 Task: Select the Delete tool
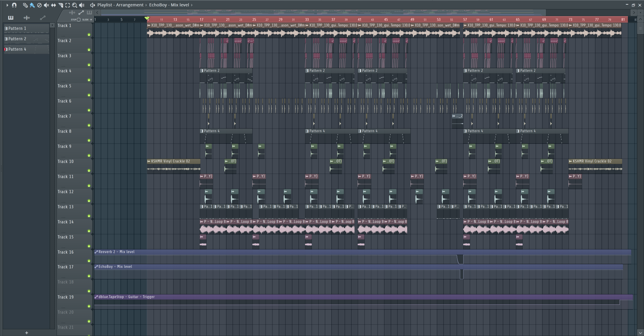(x=39, y=5)
